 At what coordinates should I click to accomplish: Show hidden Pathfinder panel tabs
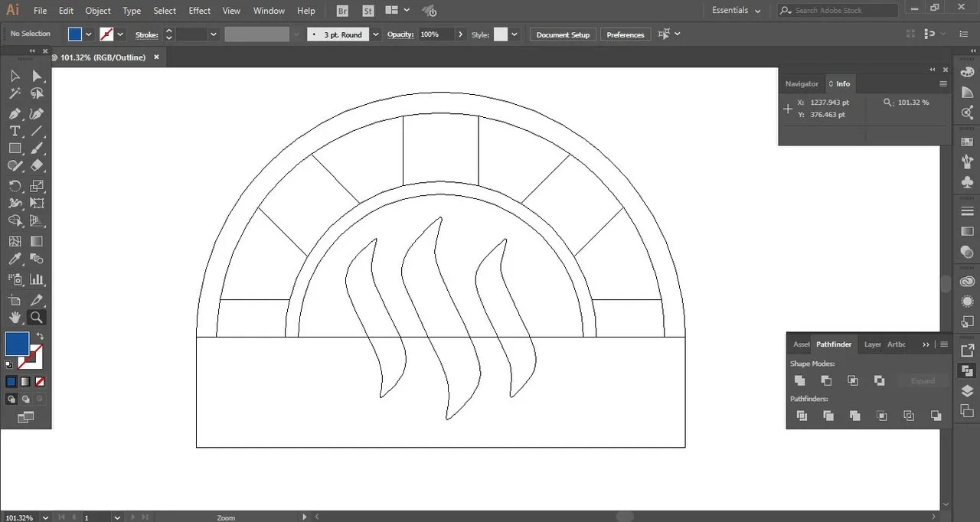[x=926, y=344]
